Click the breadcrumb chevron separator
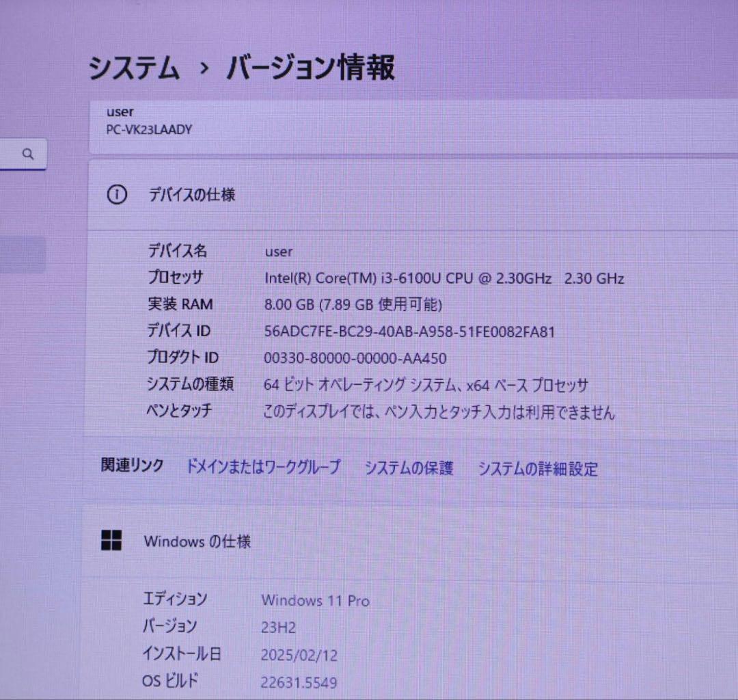Viewport: 738px width, 700px height. tap(204, 69)
